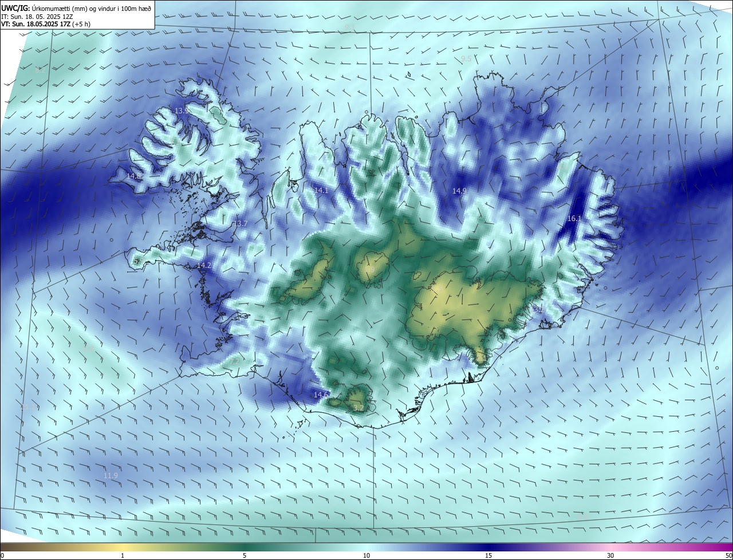Image resolution: width=733 pixels, height=560 pixels.
Task: Click the 14.8 value label in the Westfjords
Action: (134, 176)
